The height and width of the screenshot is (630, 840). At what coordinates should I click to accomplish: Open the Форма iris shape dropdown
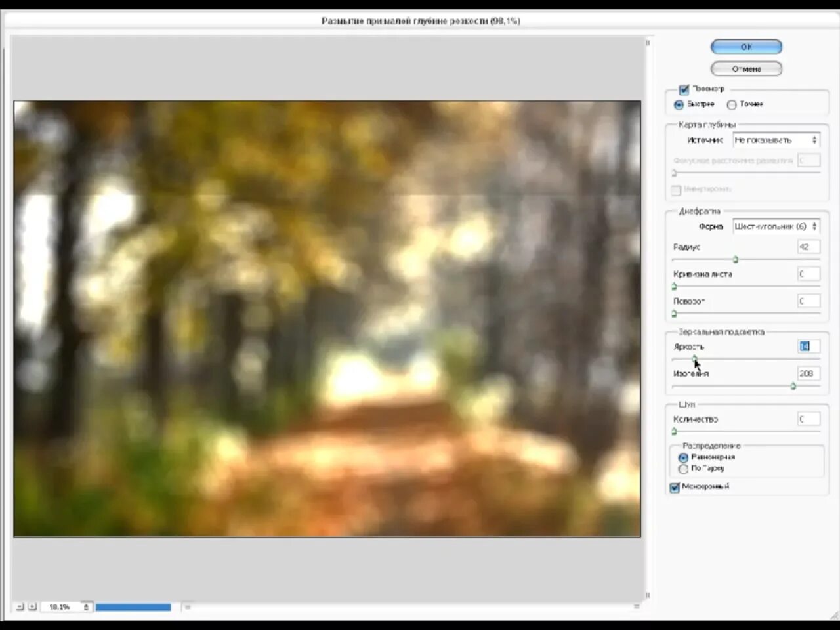tap(776, 226)
